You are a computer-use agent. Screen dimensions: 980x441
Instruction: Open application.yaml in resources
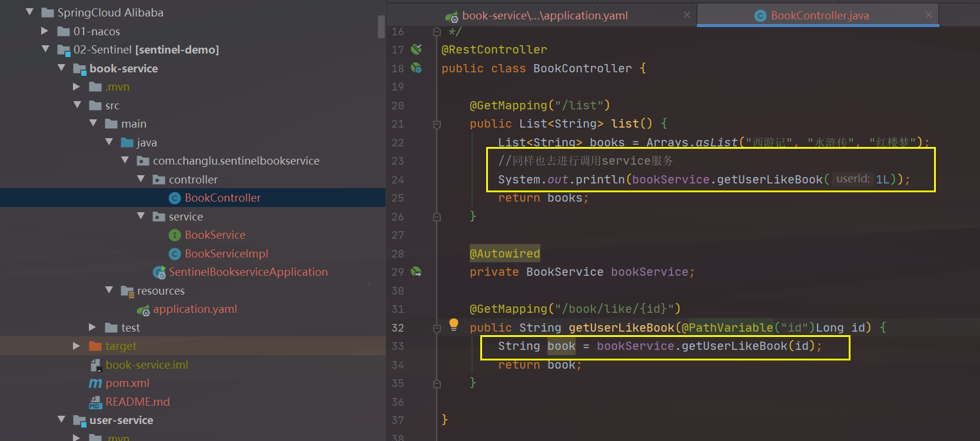tap(195, 309)
